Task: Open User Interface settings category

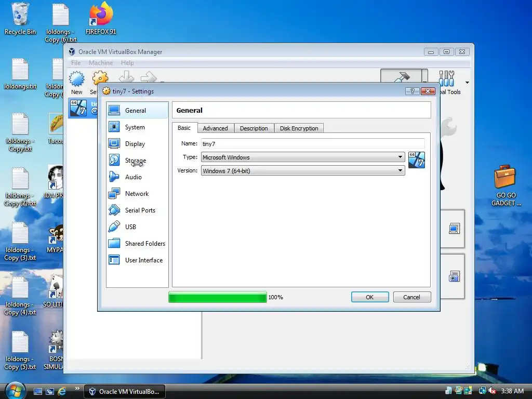Action: [x=137, y=260]
